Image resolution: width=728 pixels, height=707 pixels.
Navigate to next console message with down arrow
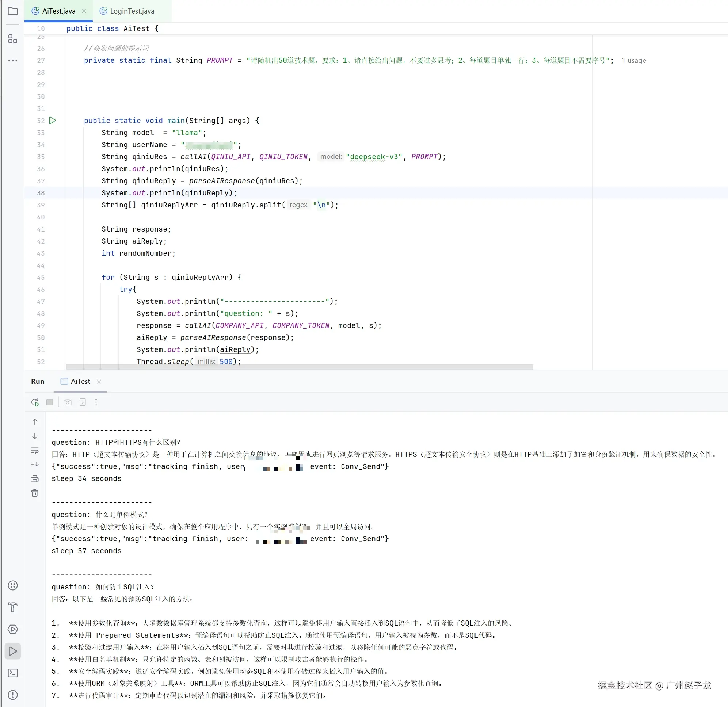coord(35,436)
